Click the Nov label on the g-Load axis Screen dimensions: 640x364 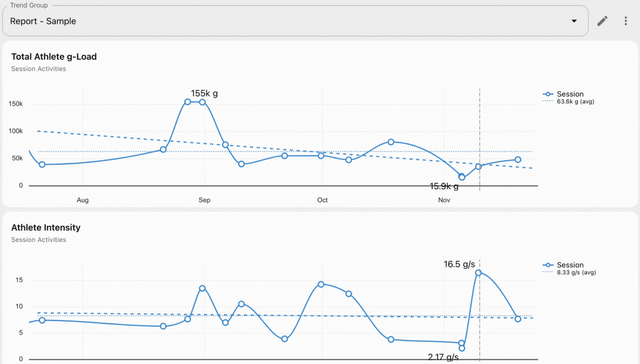click(x=444, y=200)
